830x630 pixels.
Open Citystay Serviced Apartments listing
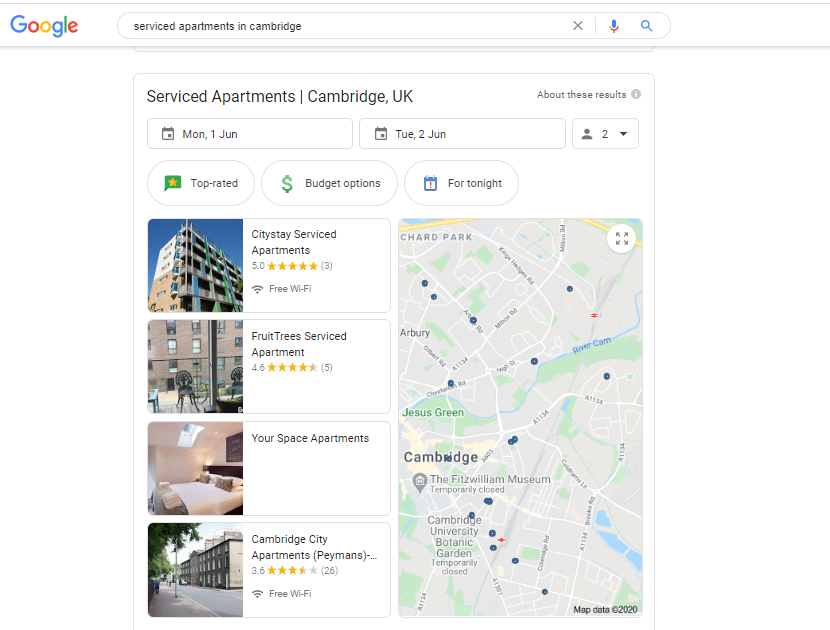269,265
